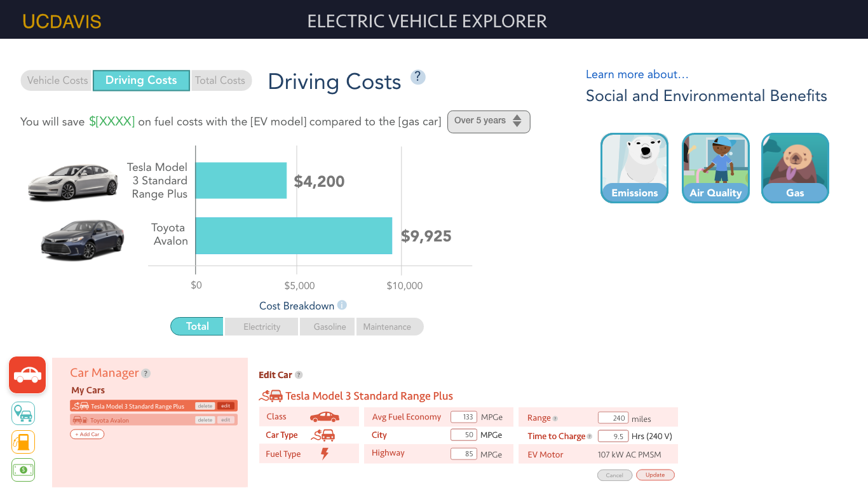The width and height of the screenshot is (868, 488).
Task: Delete the Tesla Model 3 from My Cars
Action: 205,406
